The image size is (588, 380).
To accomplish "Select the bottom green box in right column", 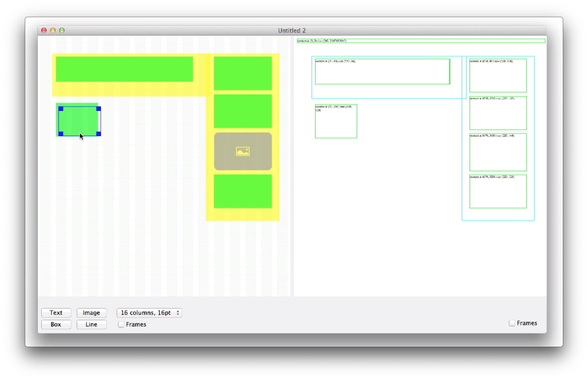I will point(243,191).
